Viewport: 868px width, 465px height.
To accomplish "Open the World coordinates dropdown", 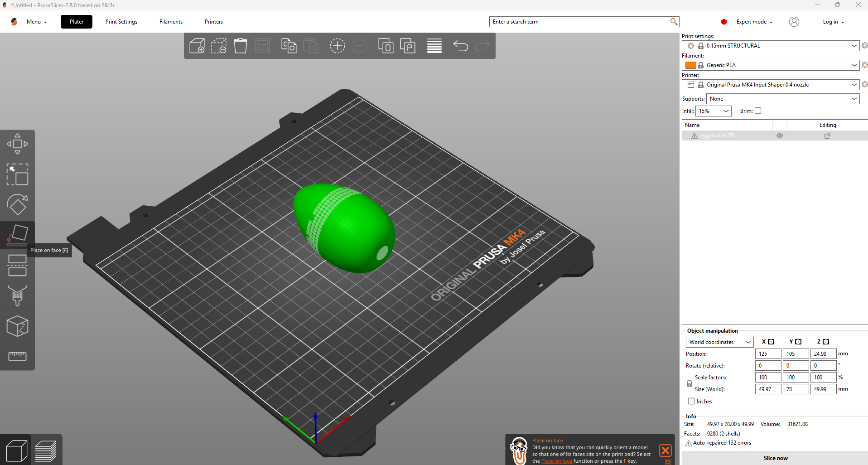I will [719, 342].
